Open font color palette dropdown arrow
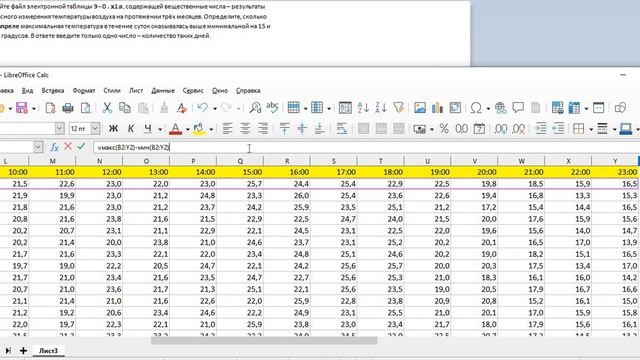Image resolution: width=640 pixels, height=360 pixels. click(x=187, y=129)
